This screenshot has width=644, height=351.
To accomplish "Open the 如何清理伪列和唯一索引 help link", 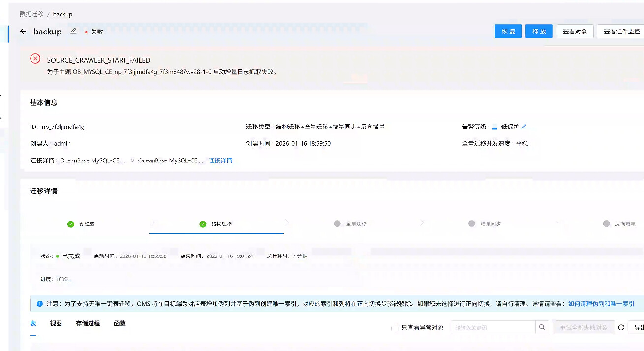I will tap(601, 304).
